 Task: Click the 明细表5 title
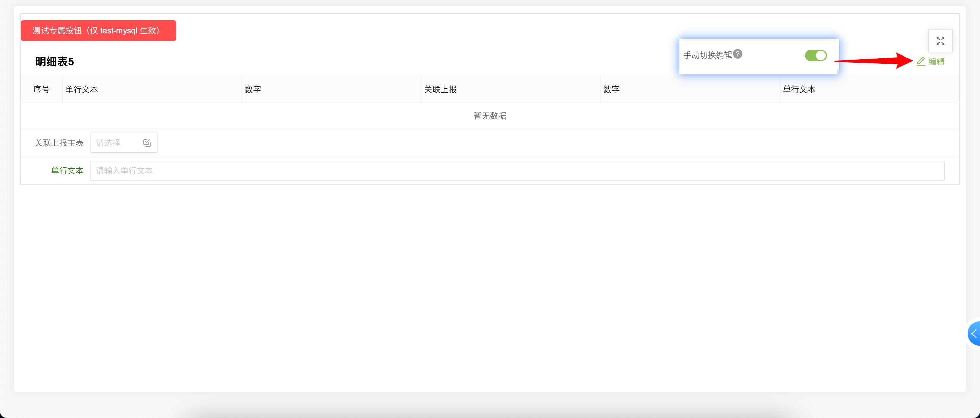54,62
